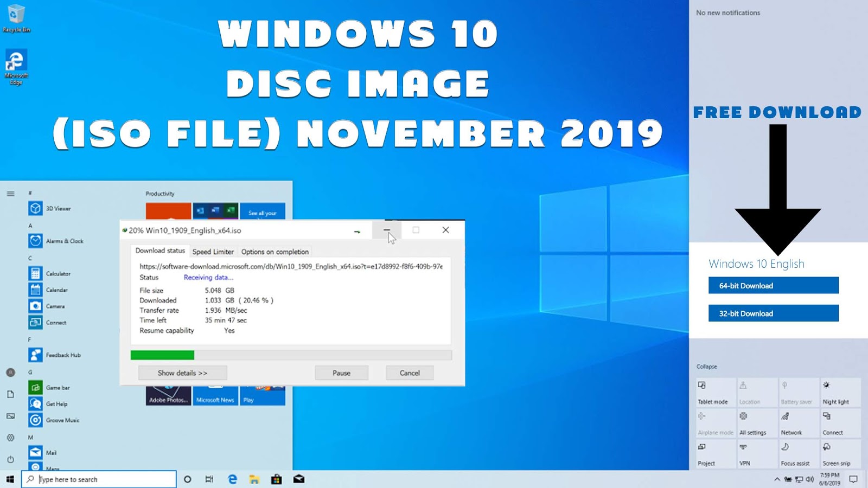Open Mail icon on the taskbar
The width and height of the screenshot is (868, 488).
[299, 479]
